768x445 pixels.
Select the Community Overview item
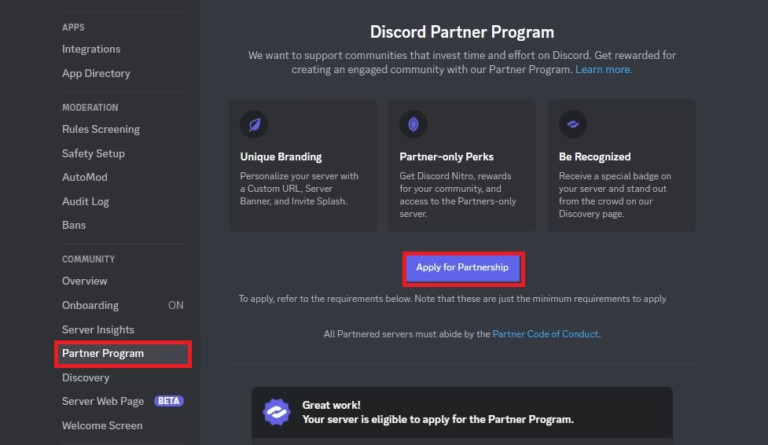click(85, 281)
